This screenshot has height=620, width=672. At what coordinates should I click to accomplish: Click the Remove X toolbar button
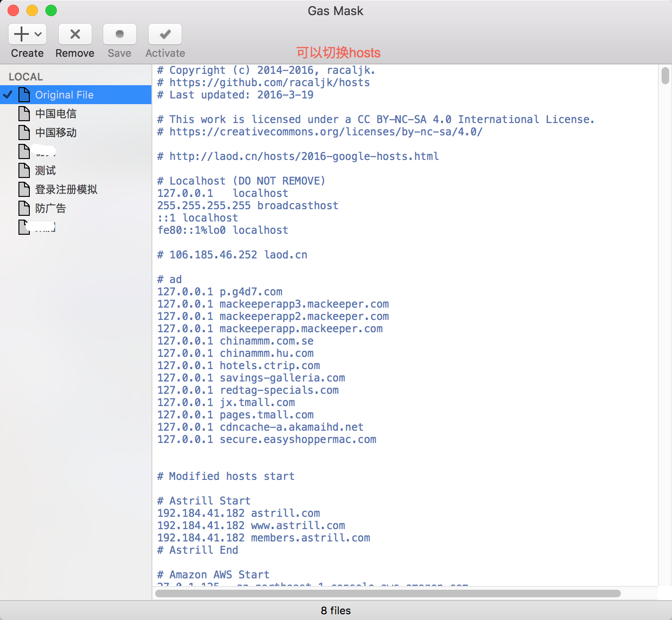click(75, 34)
